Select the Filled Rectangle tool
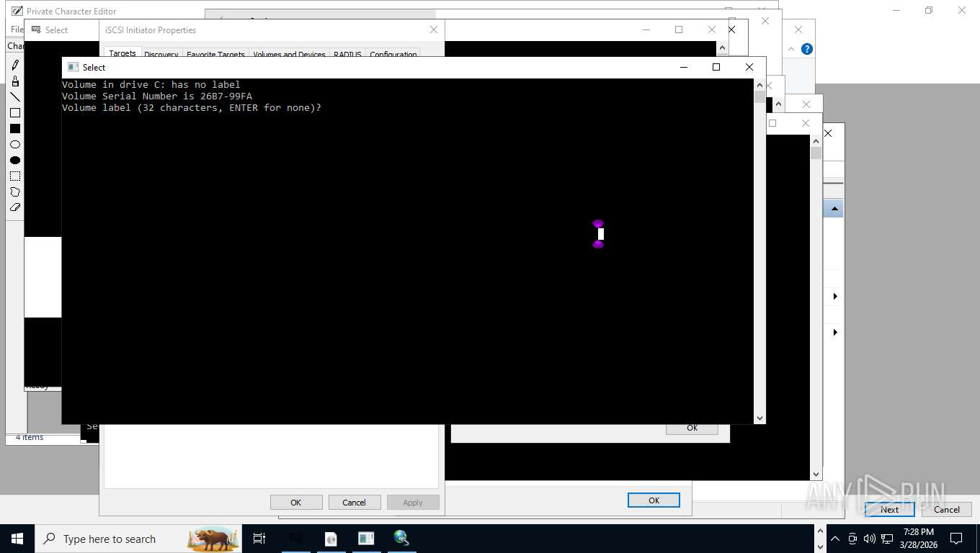 15,129
